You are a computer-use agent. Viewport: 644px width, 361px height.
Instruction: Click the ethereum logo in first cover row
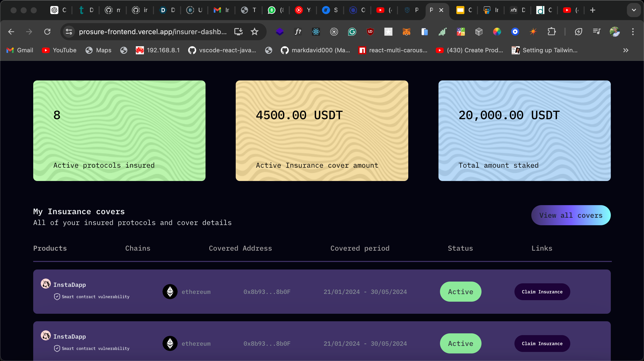click(x=170, y=292)
